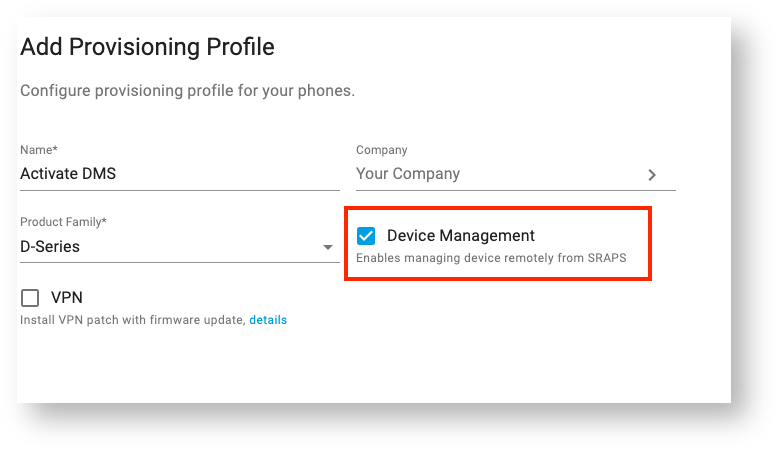Viewport: 779px width, 451px height.
Task: Open the VPN patch 'details' link
Action: (x=268, y=320)
